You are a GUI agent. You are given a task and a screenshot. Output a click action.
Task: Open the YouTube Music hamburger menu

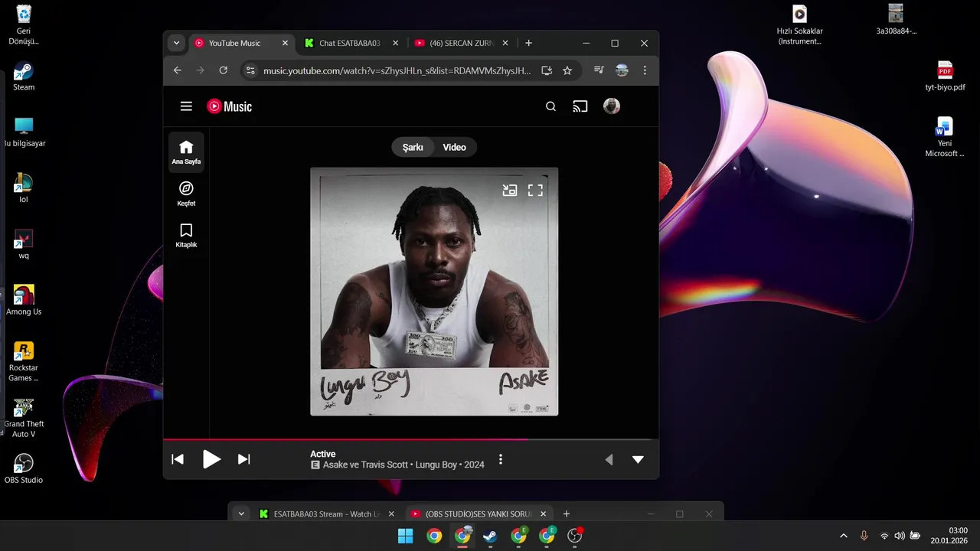pos(186,106)
